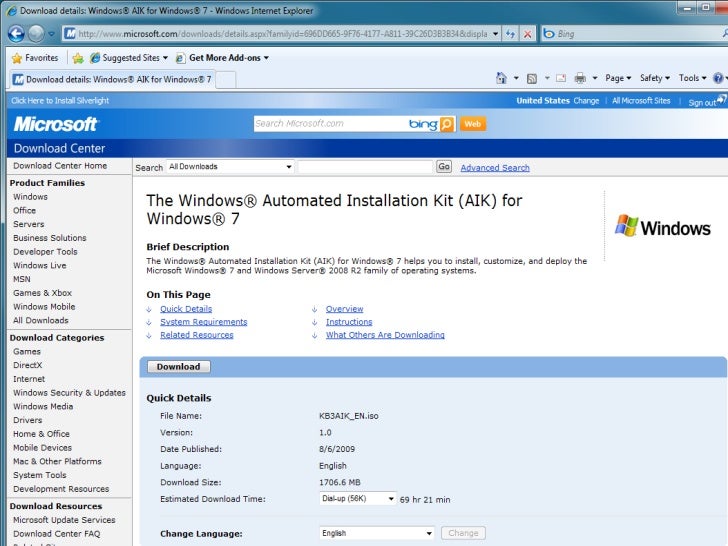Open DirectX download category
This screenshot has height=546, width=728.
(27, 365)
